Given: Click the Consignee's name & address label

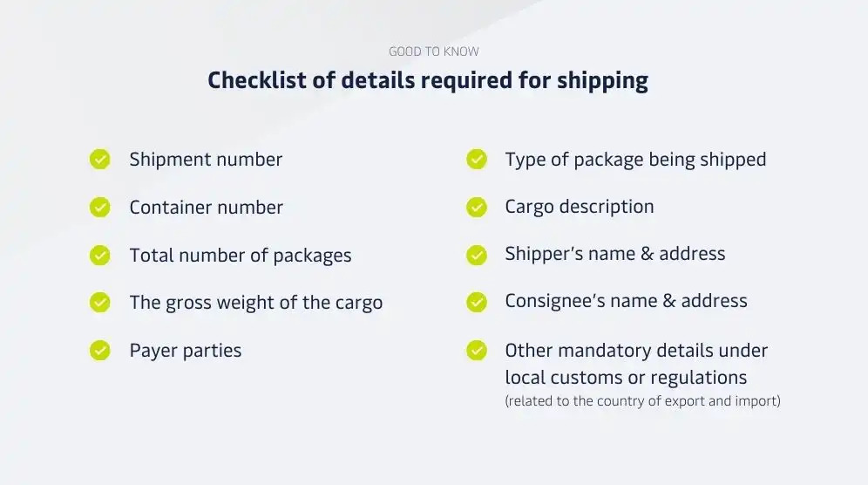Looking at the screenshot, I should [626, 301].
